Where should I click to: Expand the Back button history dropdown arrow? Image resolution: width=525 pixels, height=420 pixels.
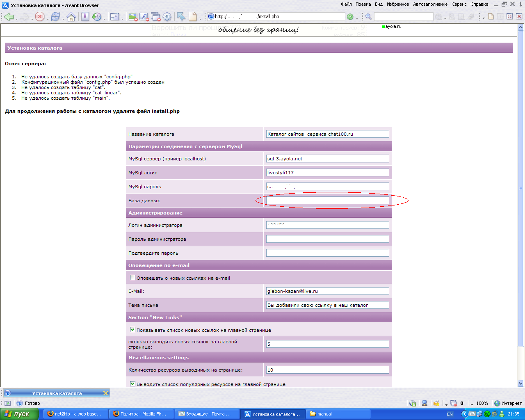(x=16, y=18)
